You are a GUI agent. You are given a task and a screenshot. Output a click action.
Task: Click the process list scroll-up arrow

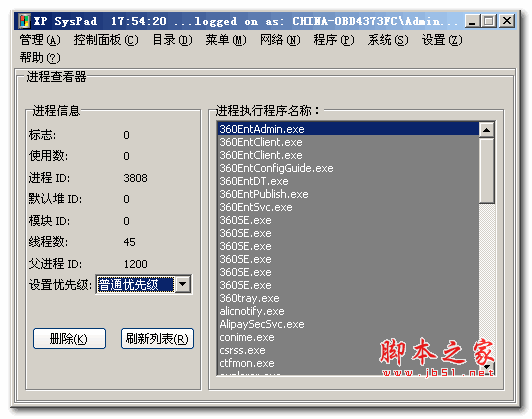tap(487, 130)
